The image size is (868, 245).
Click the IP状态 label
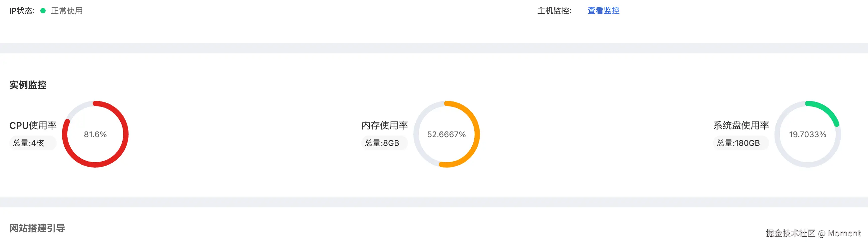pos(22,11)
